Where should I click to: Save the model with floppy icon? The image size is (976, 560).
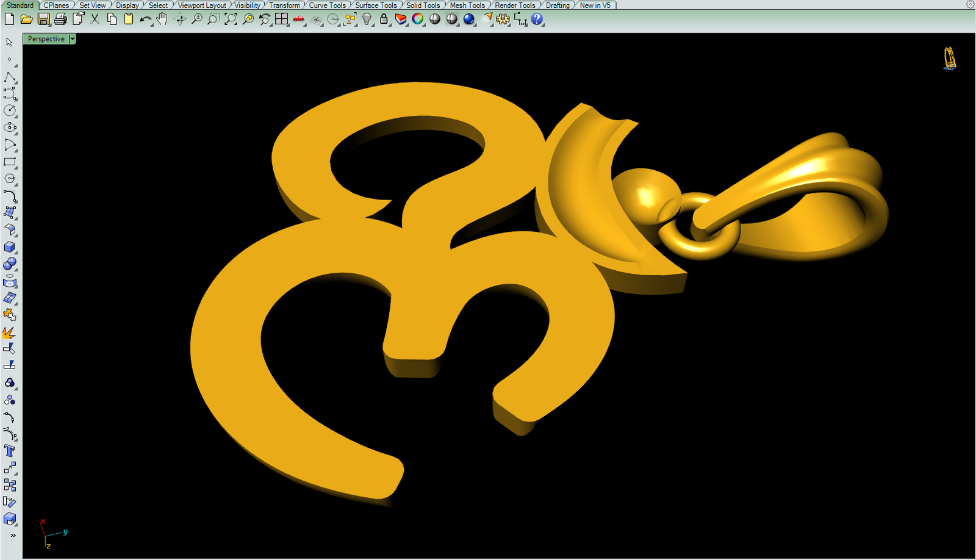point(43,19)
